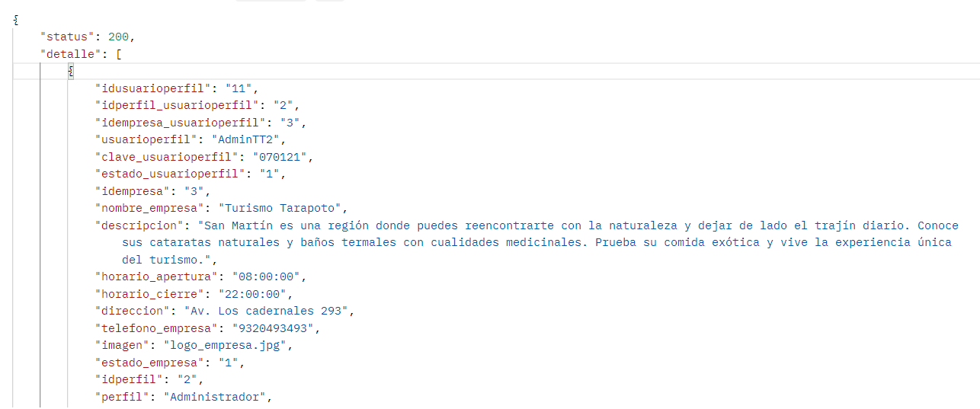Click the "descripcion" key
Image resolution: width=980 pixels, height=409 pixels.
click(x=140, y=225)
